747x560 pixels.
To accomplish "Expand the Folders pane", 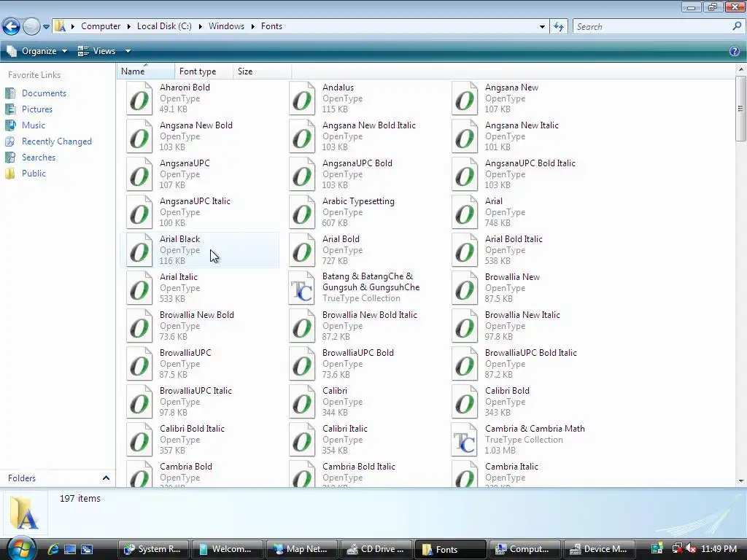I will (x=106, y=478).
